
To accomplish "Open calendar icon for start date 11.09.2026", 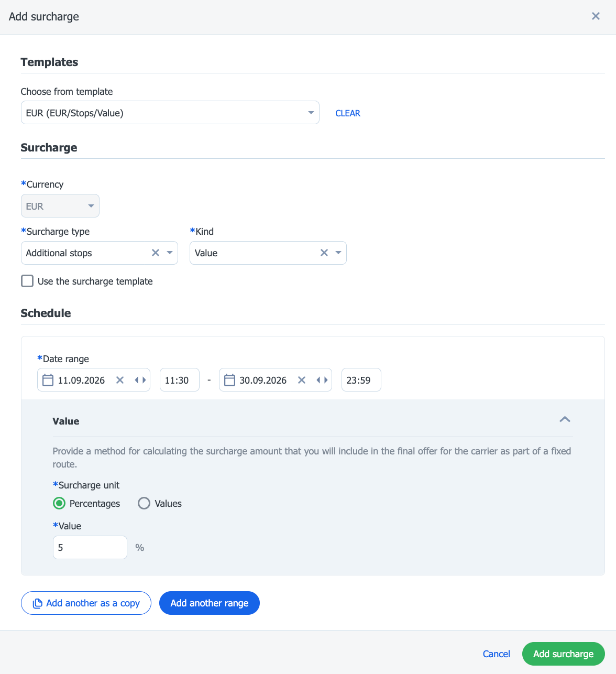I will pos(48,380).
